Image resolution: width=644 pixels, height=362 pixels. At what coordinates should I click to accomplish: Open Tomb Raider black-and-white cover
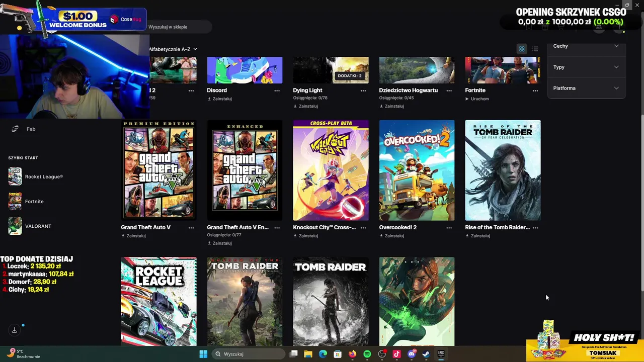[x=331, y=302]
